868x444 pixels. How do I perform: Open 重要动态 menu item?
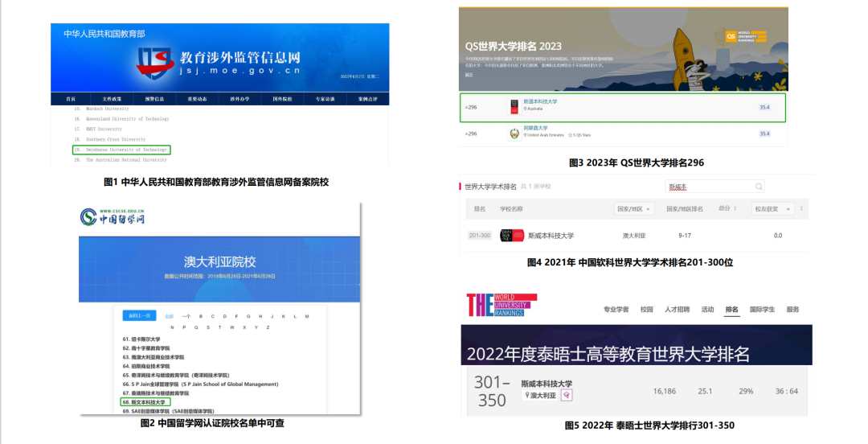[197, 99]
